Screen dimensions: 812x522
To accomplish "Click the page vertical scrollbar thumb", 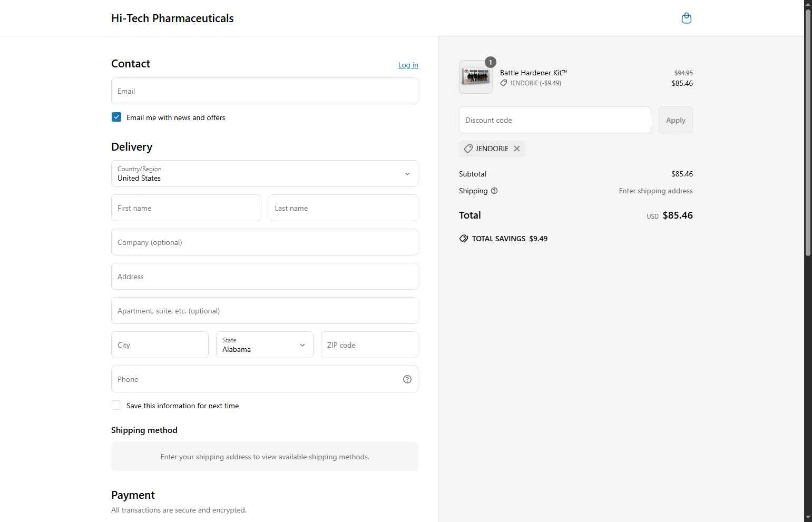I will pyautogui.click(x=808, y=132).
